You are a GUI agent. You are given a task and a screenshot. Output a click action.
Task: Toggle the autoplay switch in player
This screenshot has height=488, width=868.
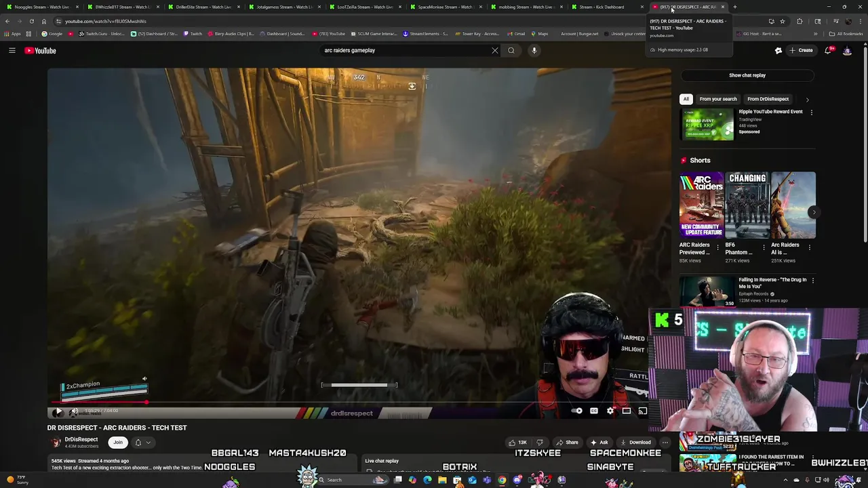click(577, 411)
